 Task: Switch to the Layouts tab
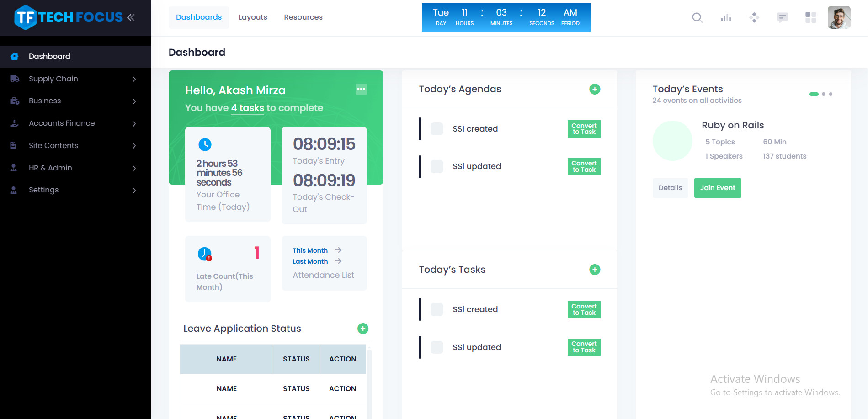[x=253, y=17]
